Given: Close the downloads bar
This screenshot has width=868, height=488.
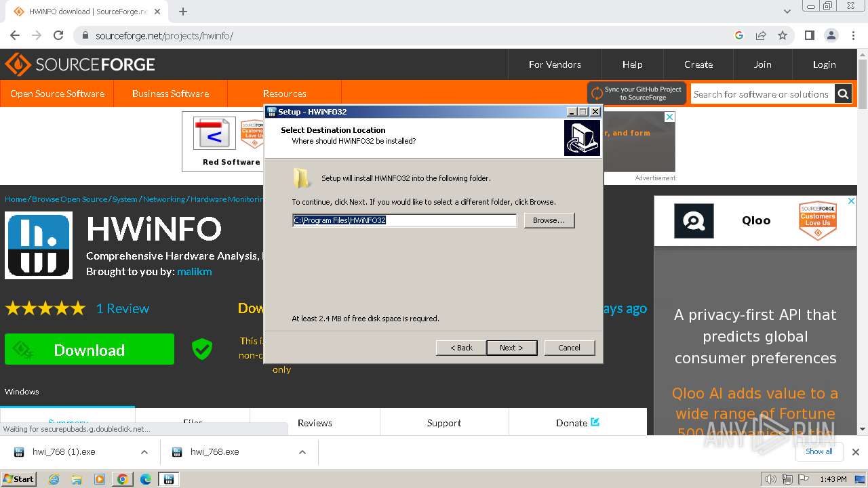Looking at the screenshot, I should (x=856, y=452).
